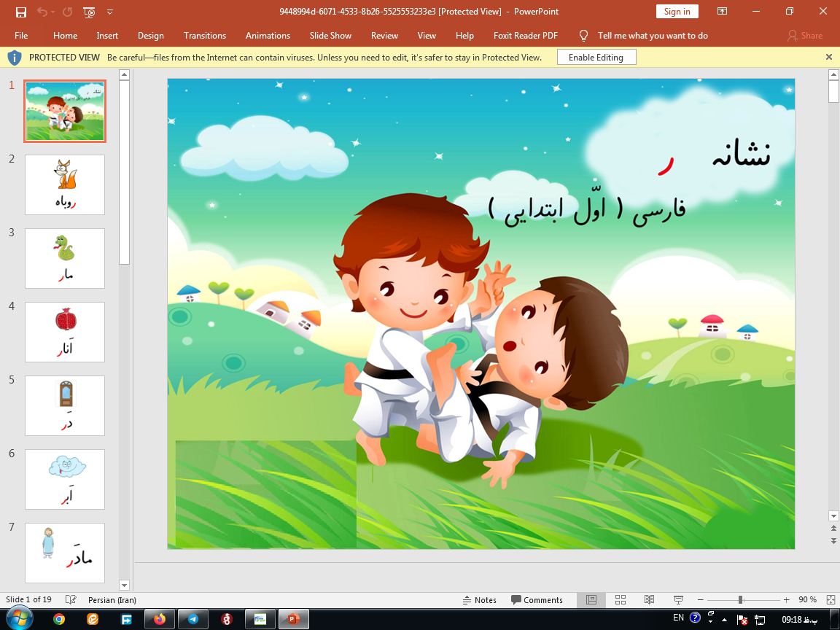
Task: Customize the Quick Access Toolbar dropdown
Action: click(x=110, y=12)
